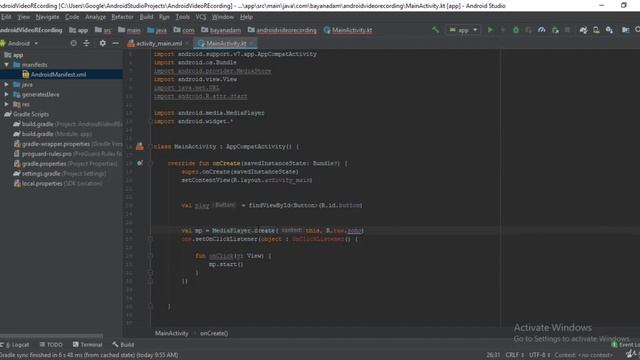This screenshot has width=640, height=360.
Task: Collapse all in the Project panel
Action: click(87, 43)
